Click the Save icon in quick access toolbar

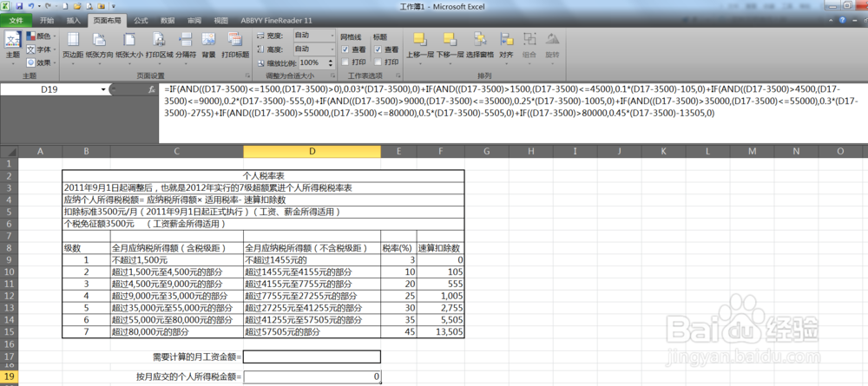tap(19, 6)
